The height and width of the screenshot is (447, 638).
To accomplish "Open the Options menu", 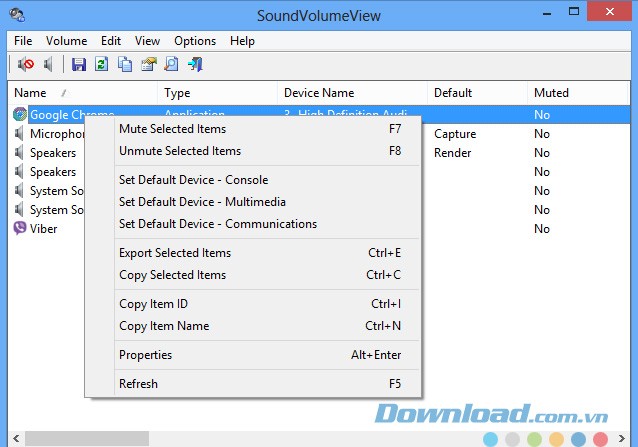I will [195, 41].
